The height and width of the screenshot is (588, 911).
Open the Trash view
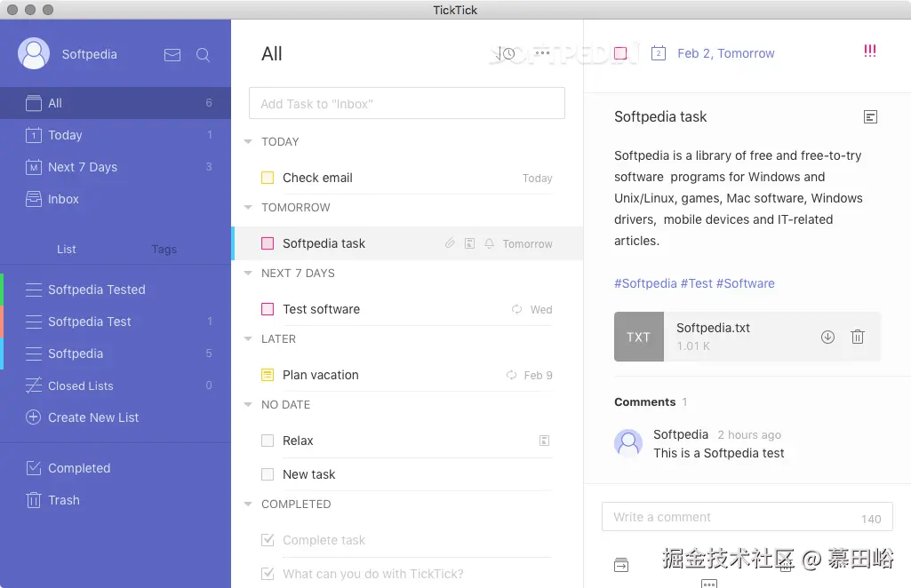pyautogui.click(x=116, y=500)
